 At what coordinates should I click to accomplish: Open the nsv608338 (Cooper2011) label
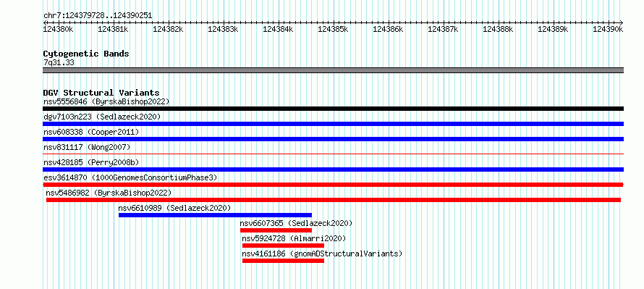pyautogui.click(x=91, y=132)
